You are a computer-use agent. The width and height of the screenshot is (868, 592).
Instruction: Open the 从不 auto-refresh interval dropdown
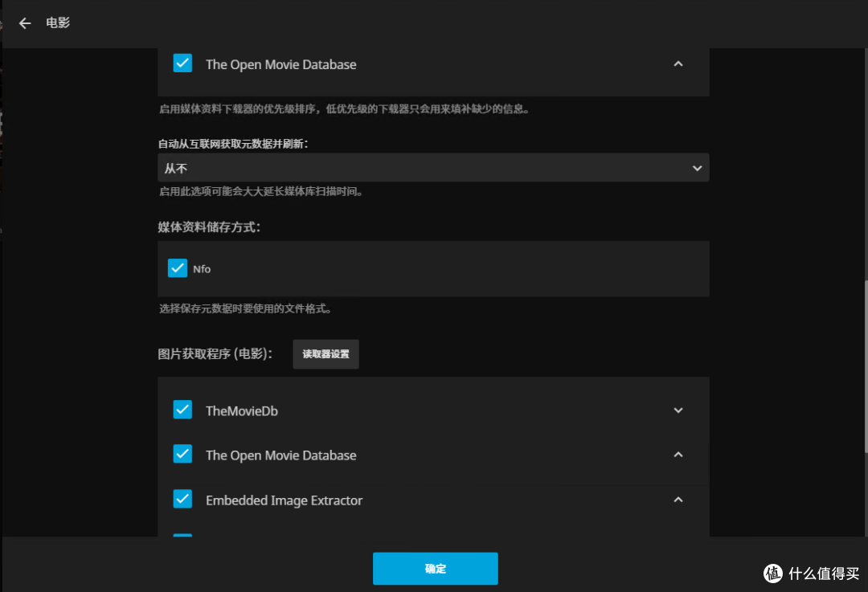[x=434, y=168]
